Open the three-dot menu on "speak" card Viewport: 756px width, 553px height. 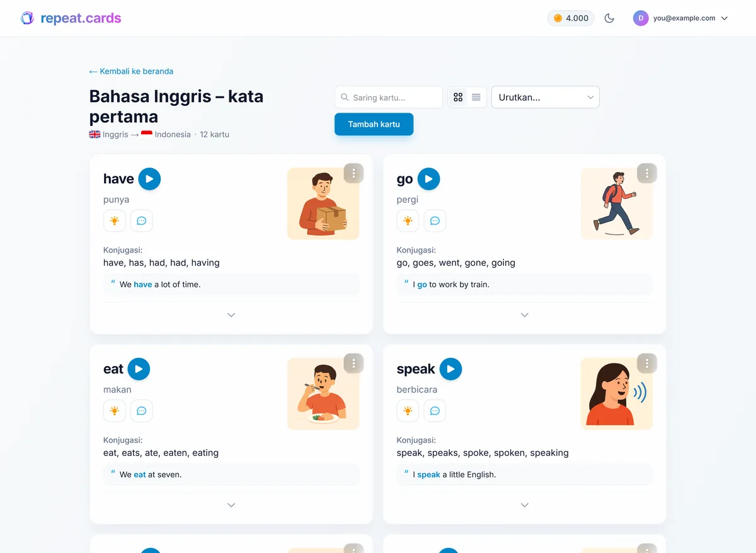click(647, 363)
